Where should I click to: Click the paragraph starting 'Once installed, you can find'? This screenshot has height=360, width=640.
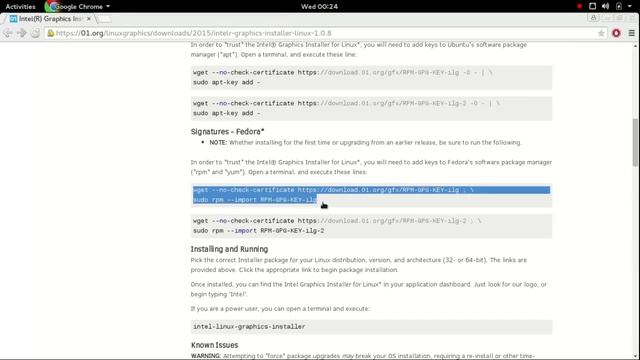pyautogui.click(x=368, y=289)
